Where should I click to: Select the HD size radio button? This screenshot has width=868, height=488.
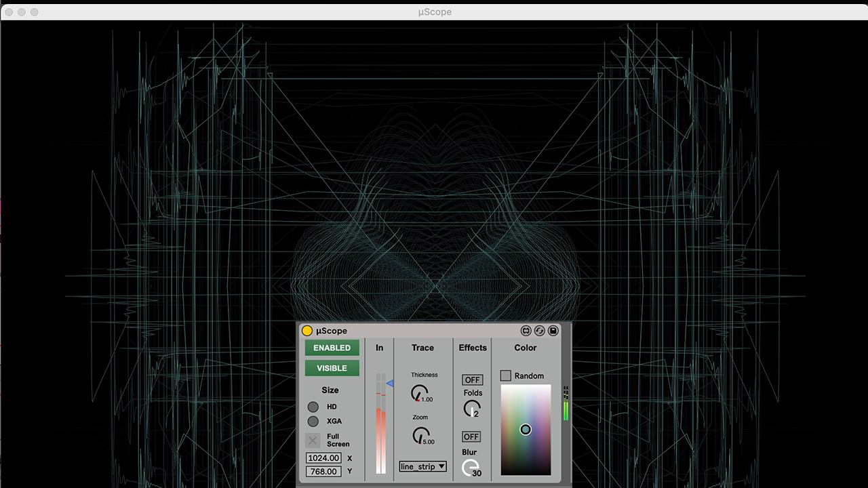coord(313,407)
